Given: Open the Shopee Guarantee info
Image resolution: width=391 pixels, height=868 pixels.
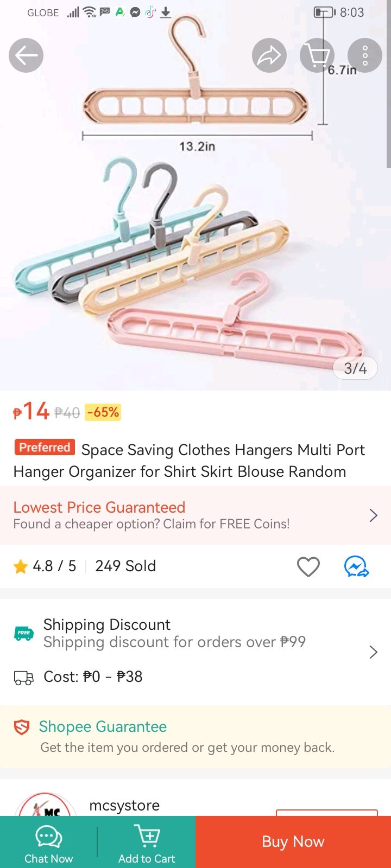Looking at the screenshot, I should [x=103, y=727].
